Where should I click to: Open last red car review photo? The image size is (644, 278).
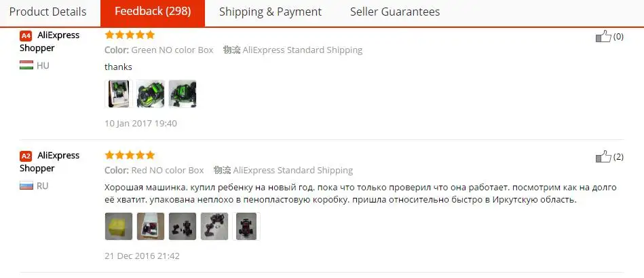[246, 226]
